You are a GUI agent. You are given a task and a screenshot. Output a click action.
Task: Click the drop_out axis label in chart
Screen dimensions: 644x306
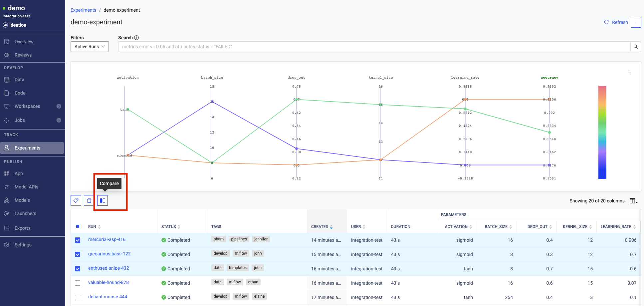coord(296,78)
